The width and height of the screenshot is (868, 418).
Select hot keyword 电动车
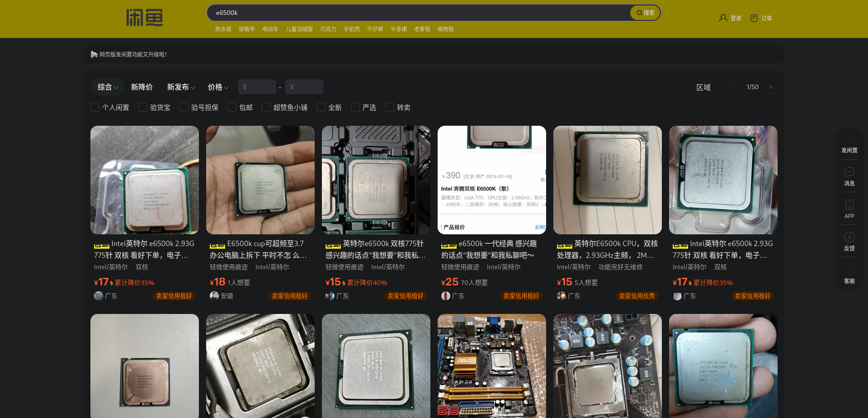[270, 29]
